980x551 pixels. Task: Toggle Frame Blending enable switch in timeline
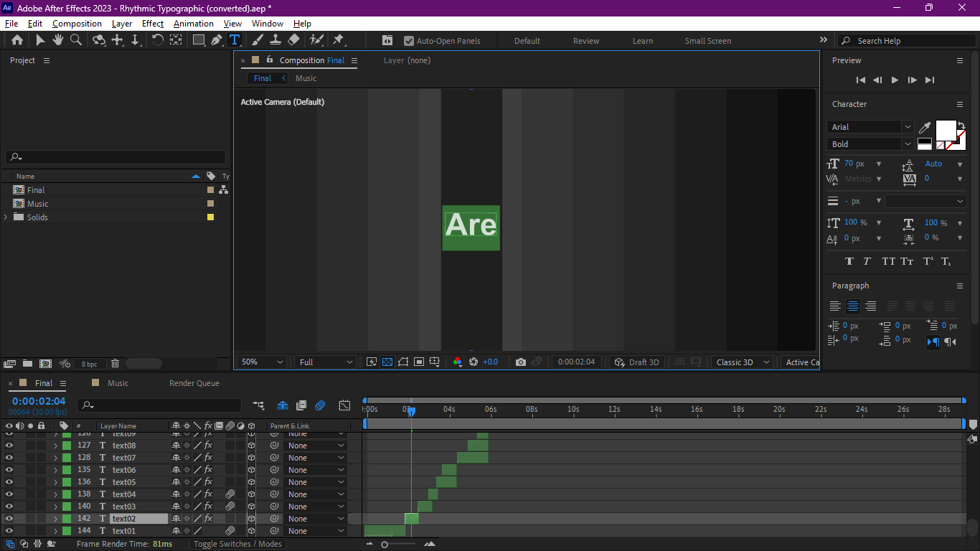[301, 405]
